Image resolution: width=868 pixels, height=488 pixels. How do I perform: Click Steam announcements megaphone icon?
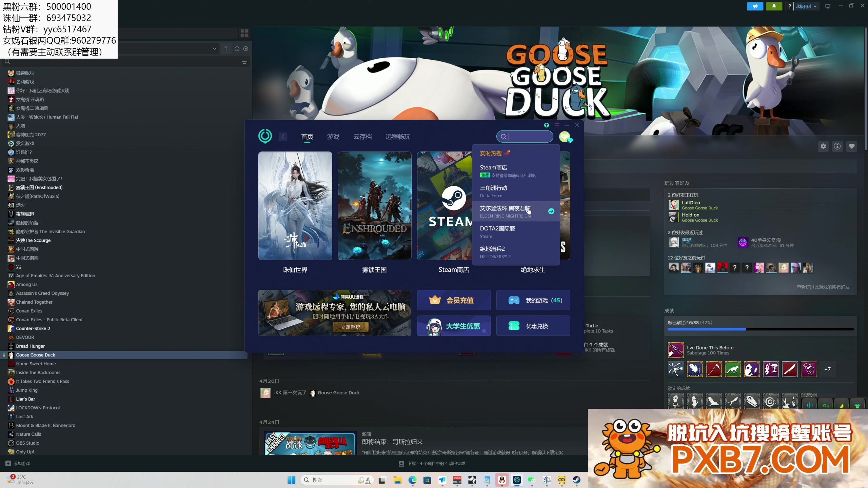tap(755, 6)
